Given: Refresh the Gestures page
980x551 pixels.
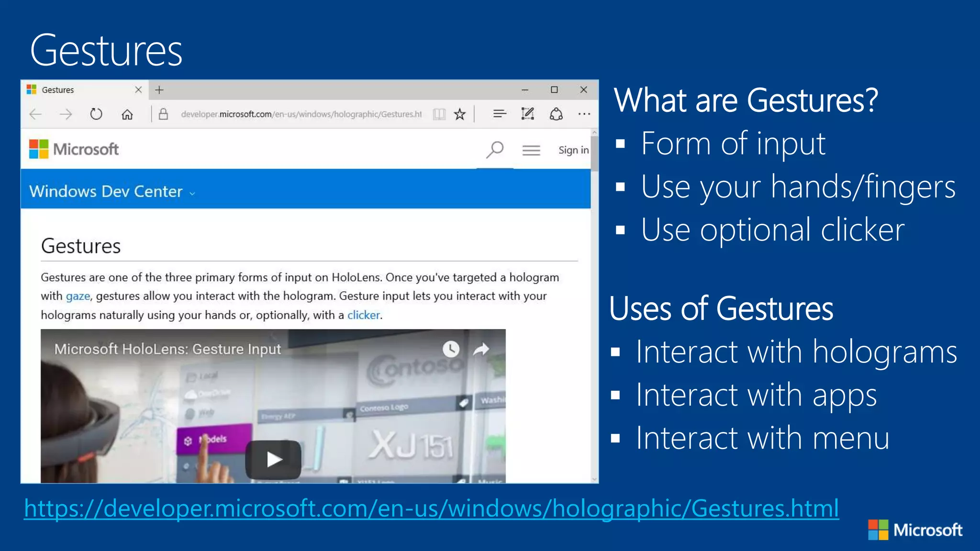Looking at the screenshot, I should pos(96,114).
